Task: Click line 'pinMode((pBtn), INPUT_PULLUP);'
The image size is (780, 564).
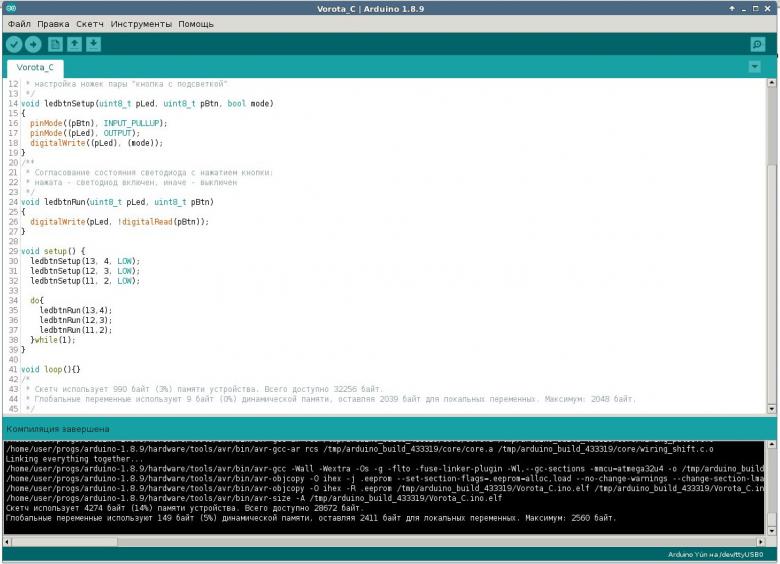Action: pos(98,123)
